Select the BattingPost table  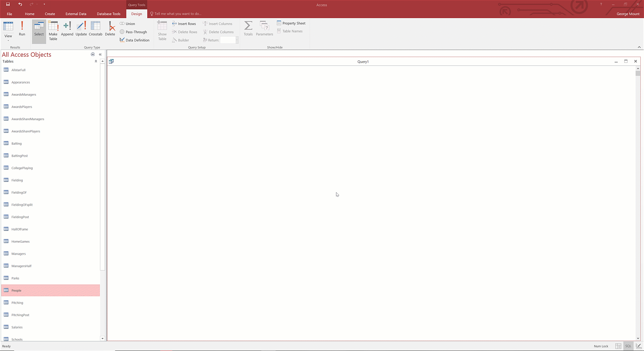point(51,156)
